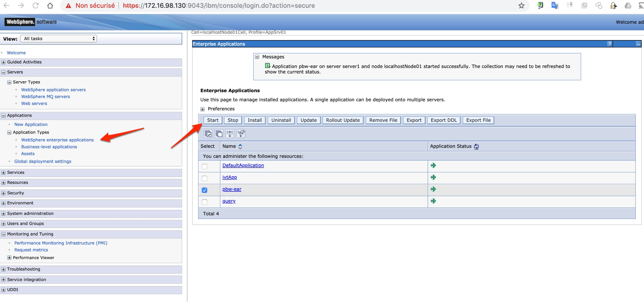The height and width of the screenshot is (302, 644).
Task: Open the View tasks dropdown
Action: pyautogui.click(x=59, y=38)
